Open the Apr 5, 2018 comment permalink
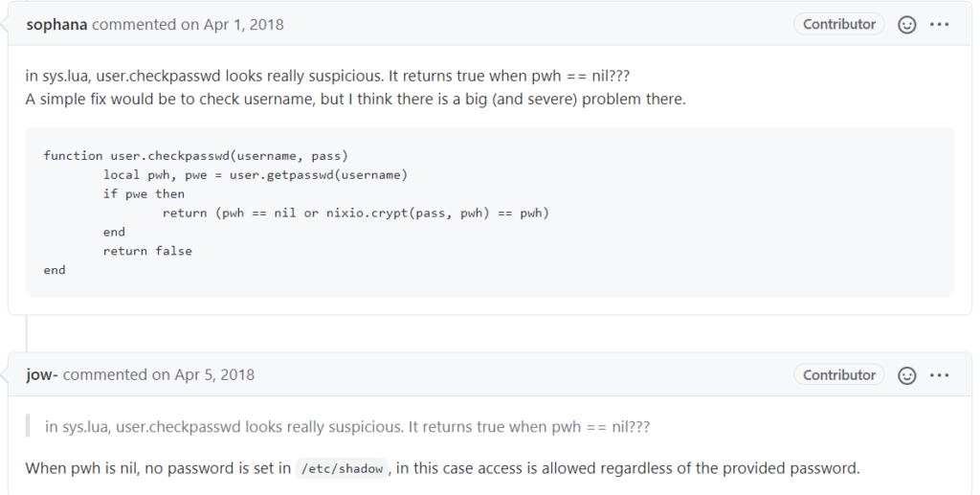The width and height of the screenshot is (980, 495). tap(203, 374)
